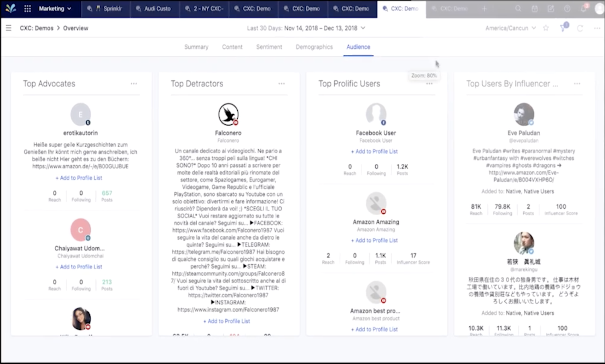Screen dimensions: 605x364
Task: Expand the Marketing workspace dropdown
Action: click(55, 8)
